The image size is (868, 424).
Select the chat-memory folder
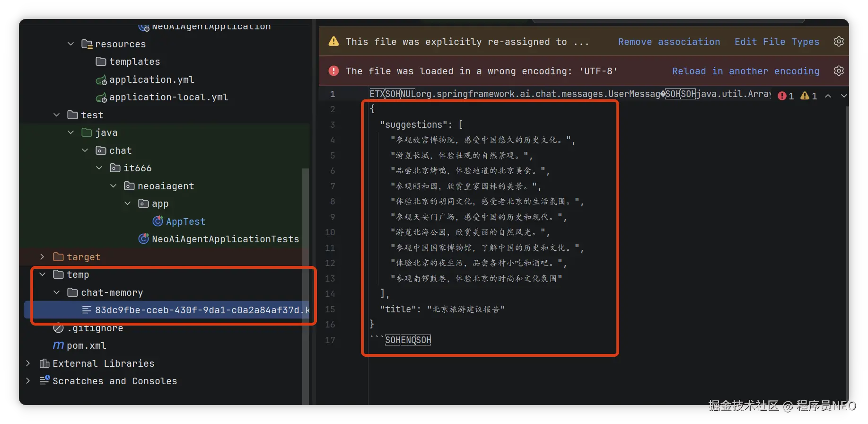[x=112, y=292]
